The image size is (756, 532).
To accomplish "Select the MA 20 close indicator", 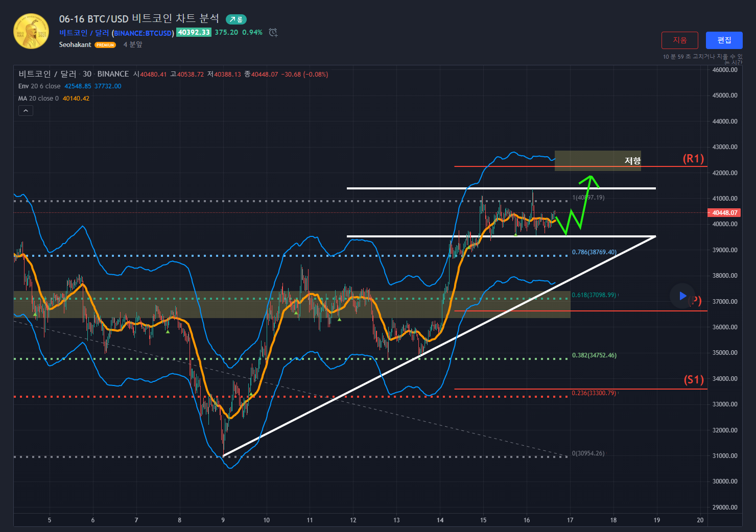I will 38,99.
